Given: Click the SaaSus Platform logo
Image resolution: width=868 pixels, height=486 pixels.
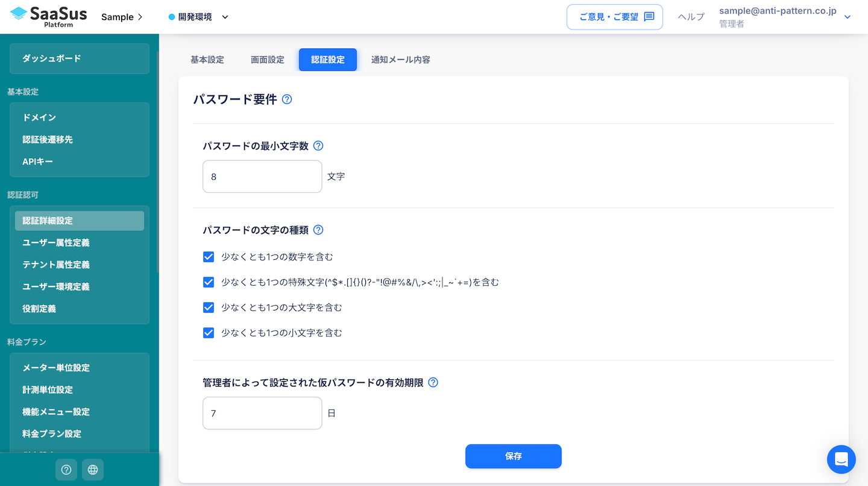Looking at the screenshot, I should 49,16.
